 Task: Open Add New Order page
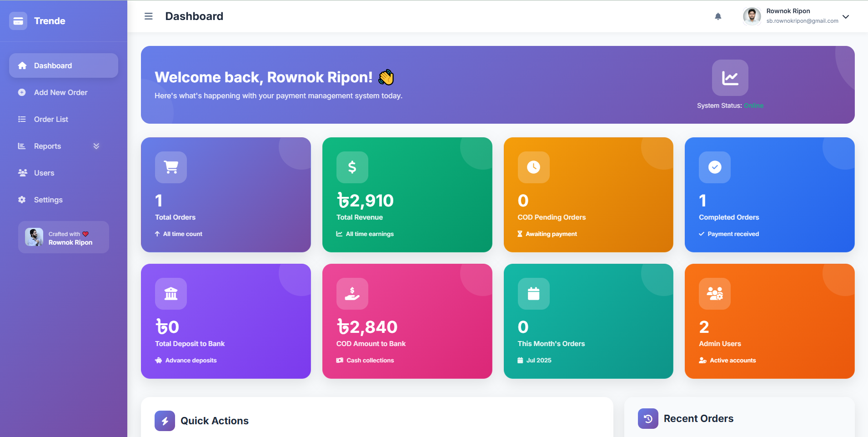tap(60, 92)
